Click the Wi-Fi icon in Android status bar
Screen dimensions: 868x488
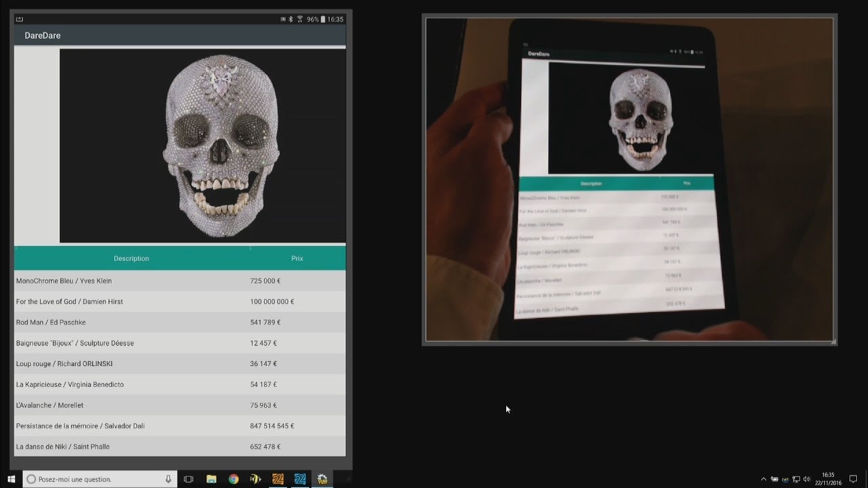[x=300, y=19]
